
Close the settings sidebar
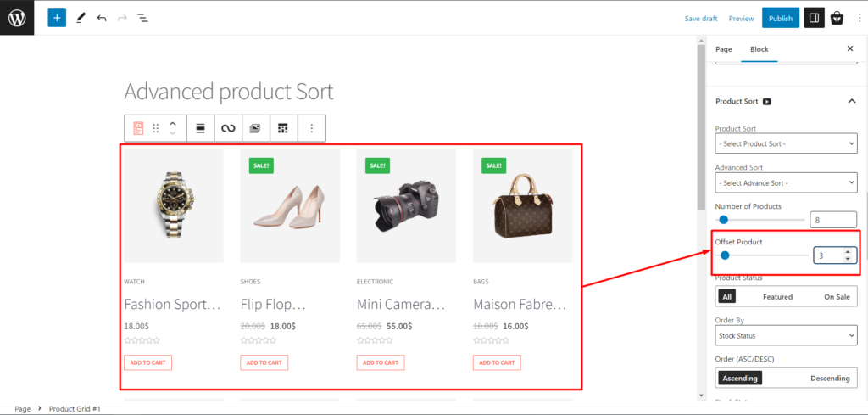pos(850,48)
